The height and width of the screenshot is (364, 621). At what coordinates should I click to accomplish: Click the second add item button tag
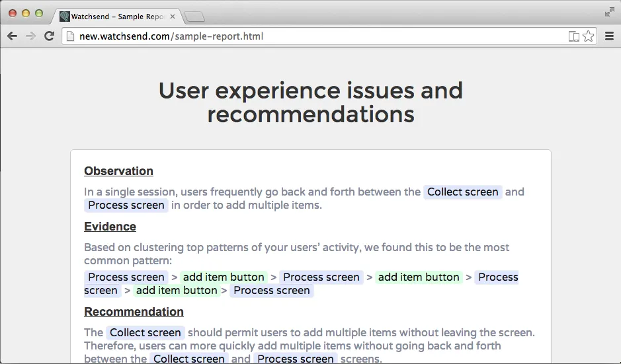tap(419, 277)
